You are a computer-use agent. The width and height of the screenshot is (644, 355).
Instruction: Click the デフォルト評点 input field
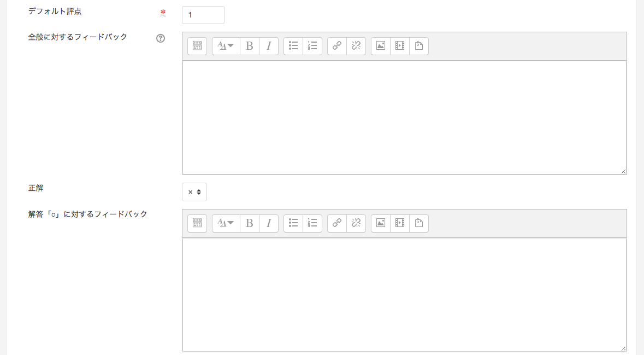pos(203,15)
